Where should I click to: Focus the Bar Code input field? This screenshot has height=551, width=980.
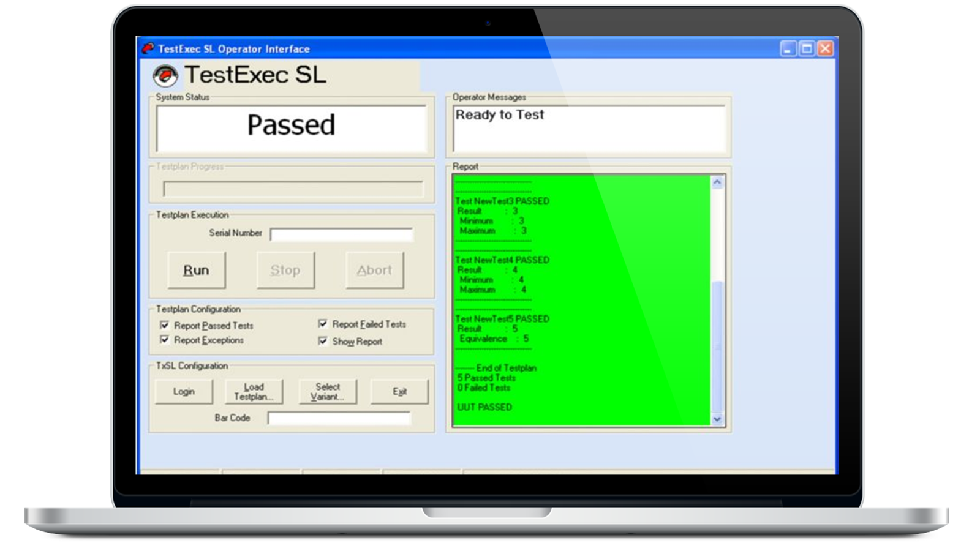click(339, 418)
